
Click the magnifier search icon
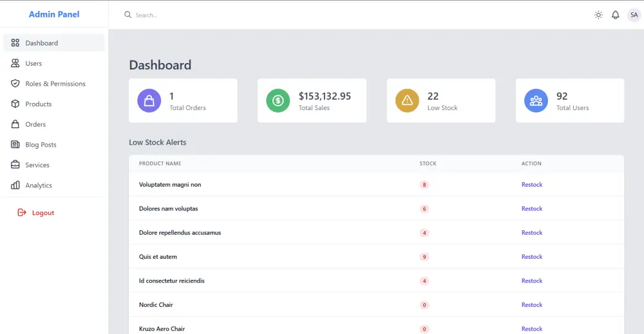[x=128, y=15]
